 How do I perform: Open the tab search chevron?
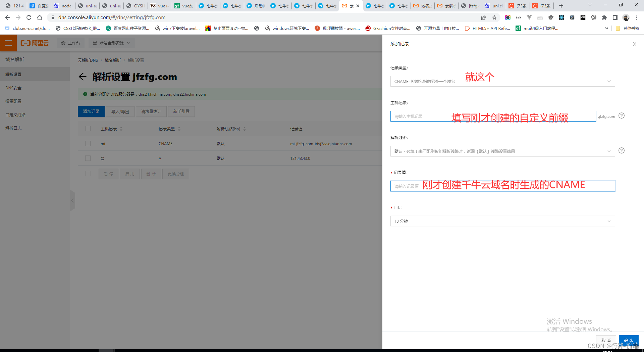pos(590,5)
